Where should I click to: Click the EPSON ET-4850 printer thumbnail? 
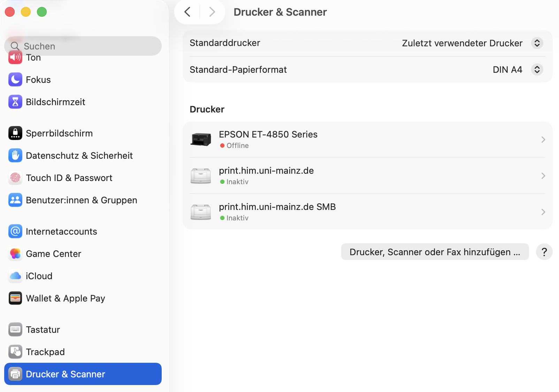pos(201,140)
